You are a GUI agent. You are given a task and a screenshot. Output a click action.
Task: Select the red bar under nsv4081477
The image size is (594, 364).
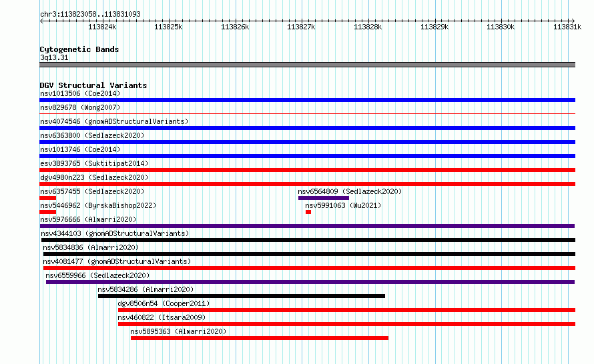click(309, 268)
